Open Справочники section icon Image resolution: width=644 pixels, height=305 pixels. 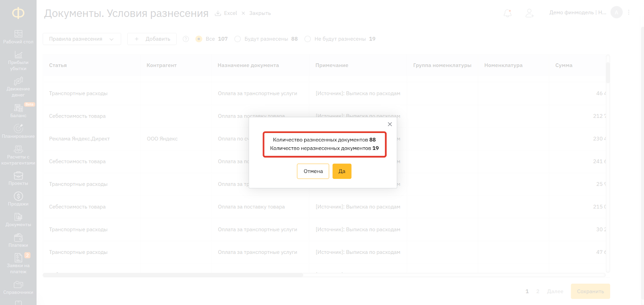(18, 285)
